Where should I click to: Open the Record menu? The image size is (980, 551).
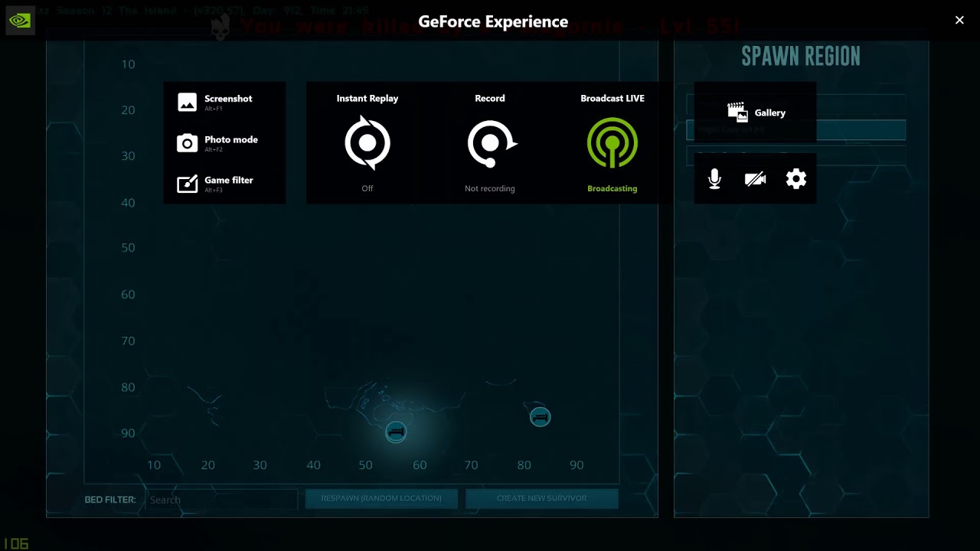click(x=490, y=143)
